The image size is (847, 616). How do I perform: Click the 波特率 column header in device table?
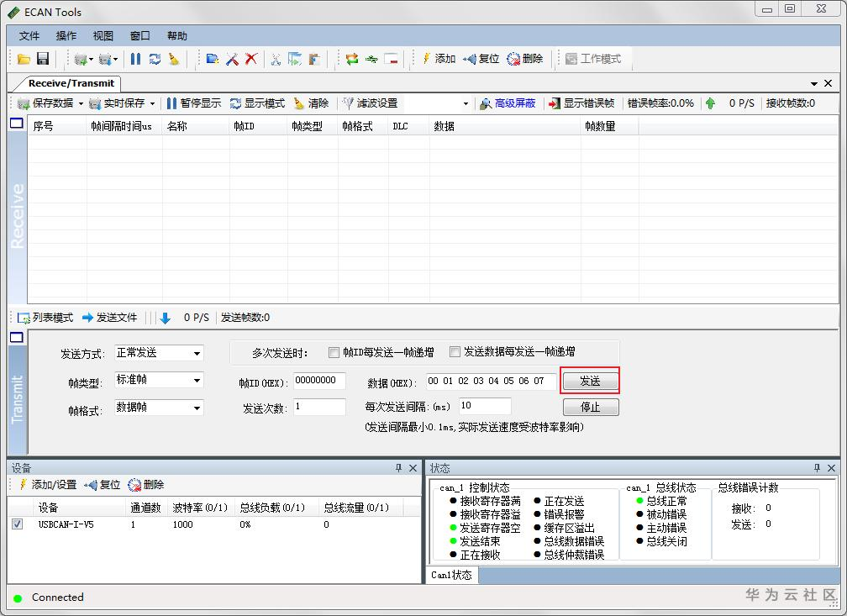click(x=200, y=508)
